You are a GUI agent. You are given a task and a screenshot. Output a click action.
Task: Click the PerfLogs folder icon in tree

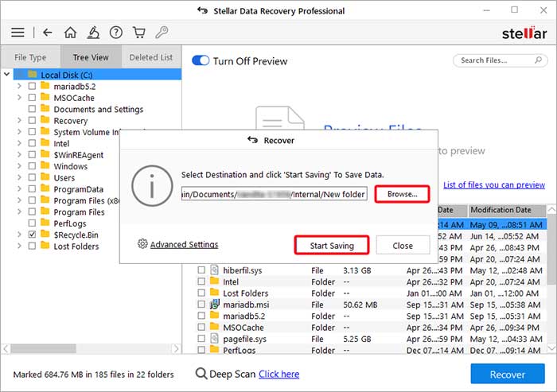coord(45,223)
